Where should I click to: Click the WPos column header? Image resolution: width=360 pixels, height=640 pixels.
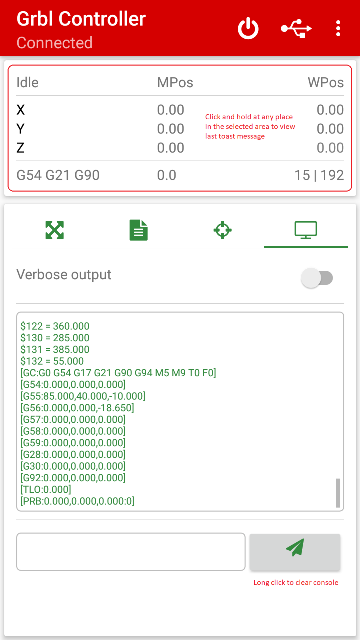pyautogui.click(x=326, y=82)
